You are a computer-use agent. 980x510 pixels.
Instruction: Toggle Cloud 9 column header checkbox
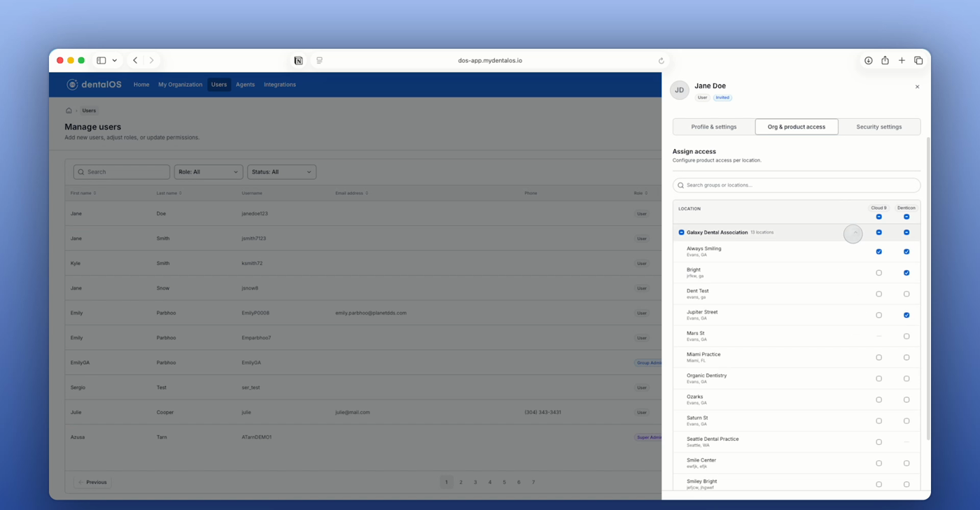coord(878,217)
